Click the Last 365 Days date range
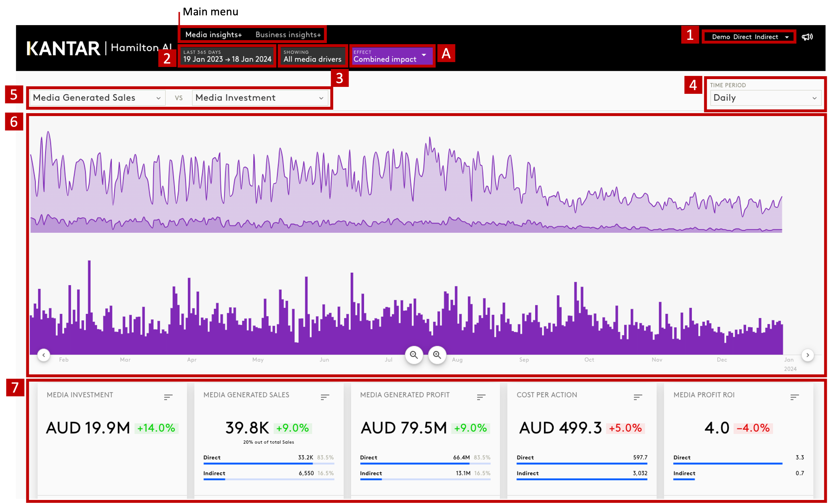The image size is (828, 504). [227, 56]
